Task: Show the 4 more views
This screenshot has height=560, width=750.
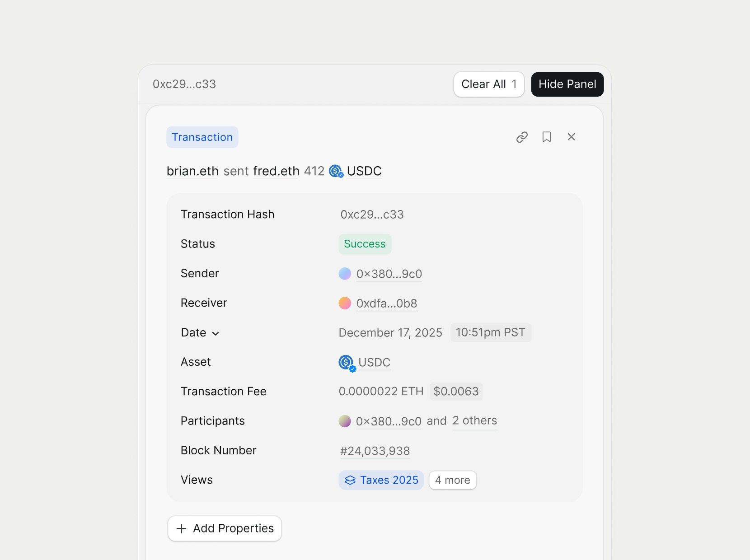Action: click(x=452, y=480)
